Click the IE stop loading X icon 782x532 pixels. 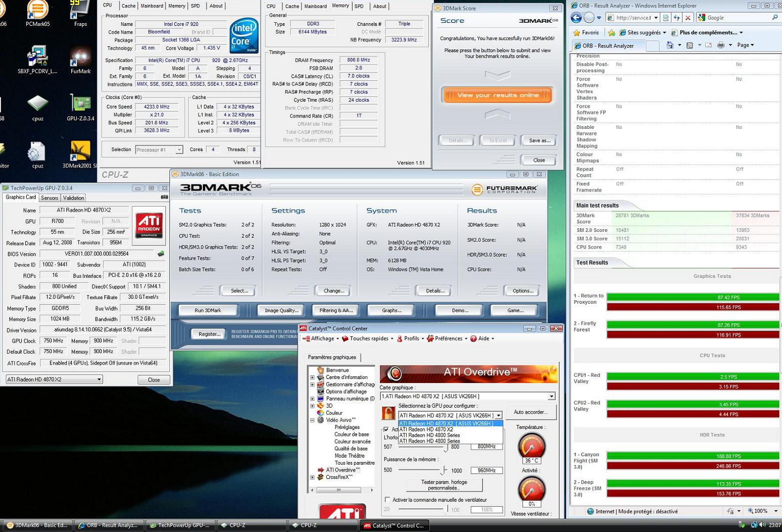point(688,18)
